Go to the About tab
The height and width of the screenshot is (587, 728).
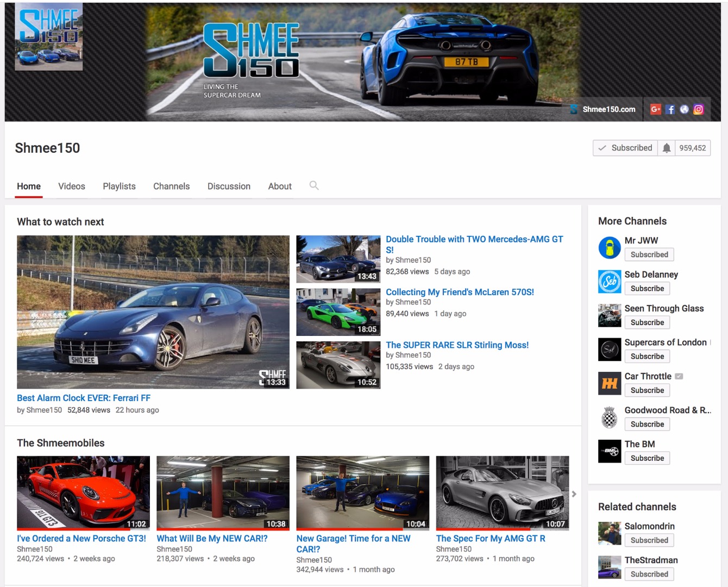point(280,186)
